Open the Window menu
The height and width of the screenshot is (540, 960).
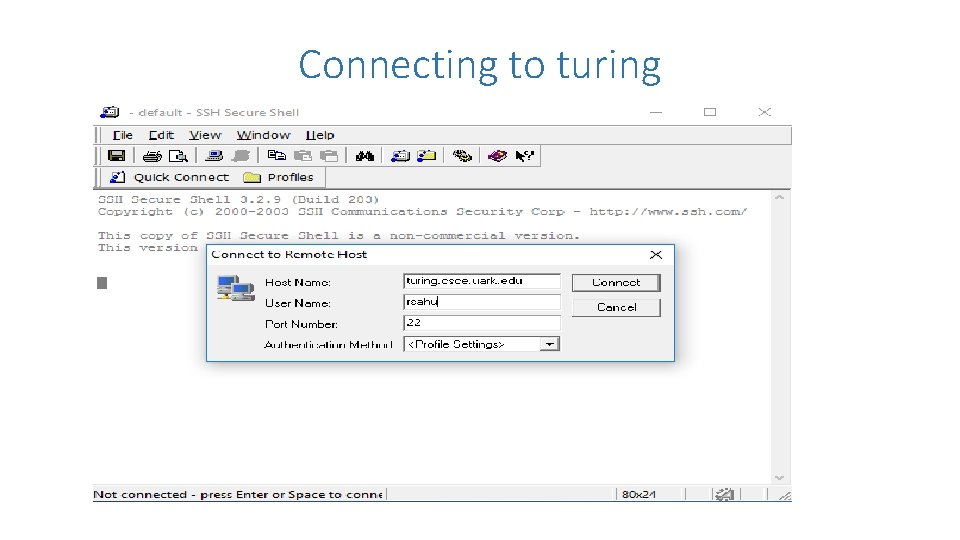coord(263,135)
